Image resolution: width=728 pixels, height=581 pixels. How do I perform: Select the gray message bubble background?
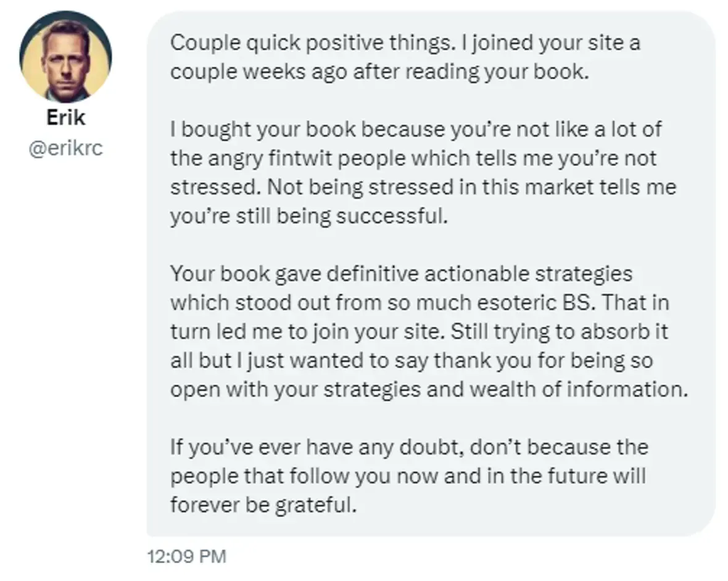point(431,274)
